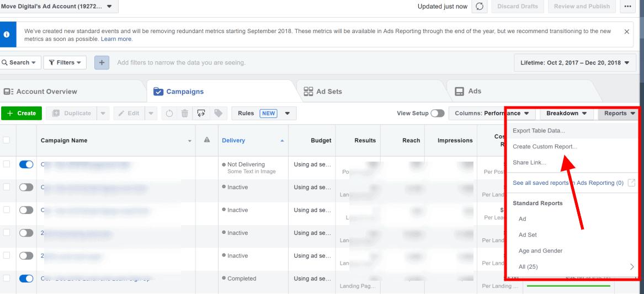644x294 pixels.
Task: Turn off the Not Delivering campaign toggle
Action: [26, 164]
